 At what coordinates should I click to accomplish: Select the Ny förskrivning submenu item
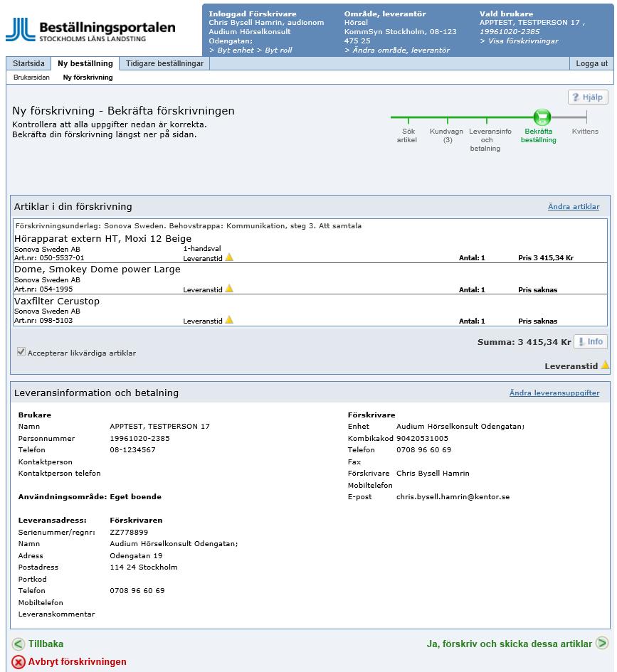tap(88, 78)
